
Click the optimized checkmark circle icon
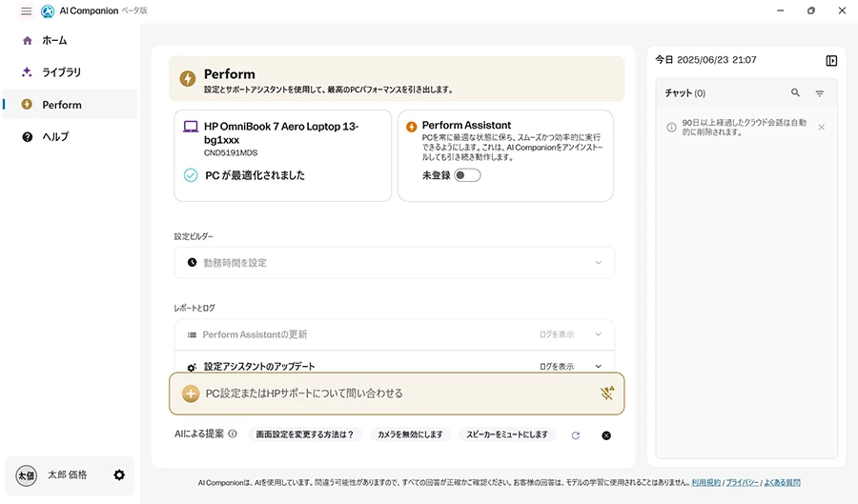(191, 175)
